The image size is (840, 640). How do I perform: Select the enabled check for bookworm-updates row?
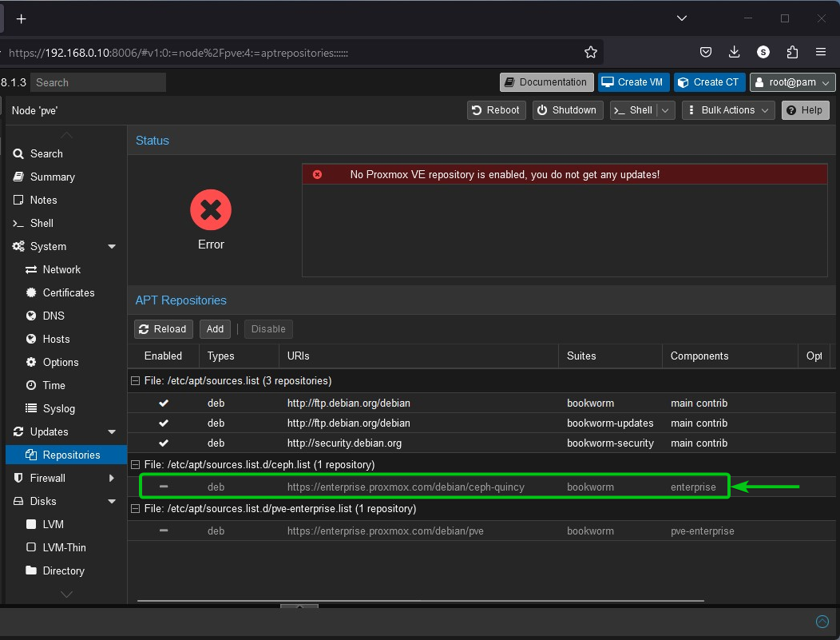pyautogui.click(x=164, y=423)
